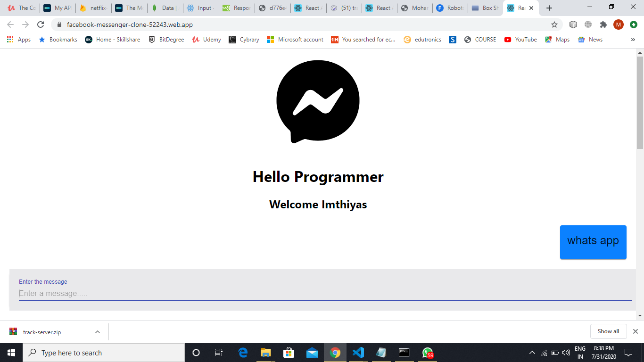Image resolution: width=644 pixels, height=362 pixels.
Task: Open WhatsApp from the taskbar
Action: 428,353
